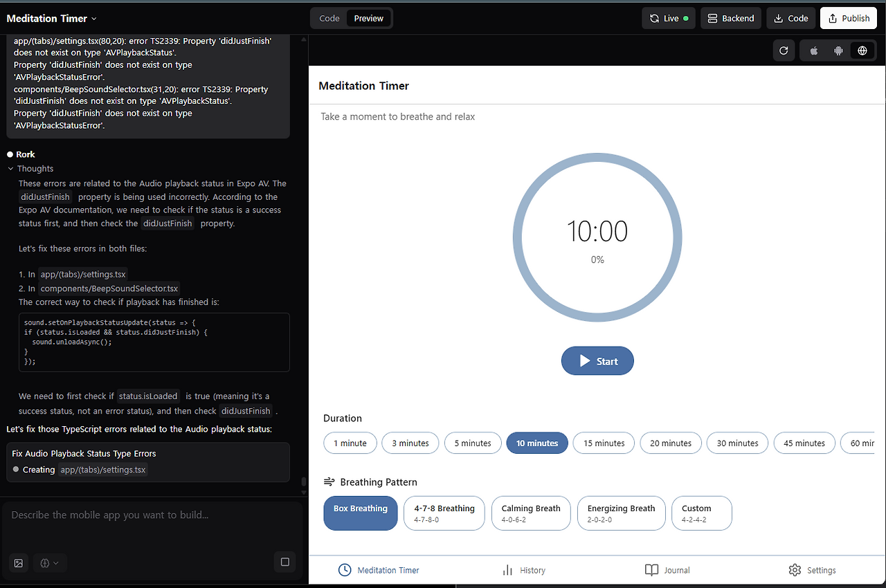Screen dimensions: 886x588
Task: Choose the 15 minutes duration
Action: [x=604, y=443]
